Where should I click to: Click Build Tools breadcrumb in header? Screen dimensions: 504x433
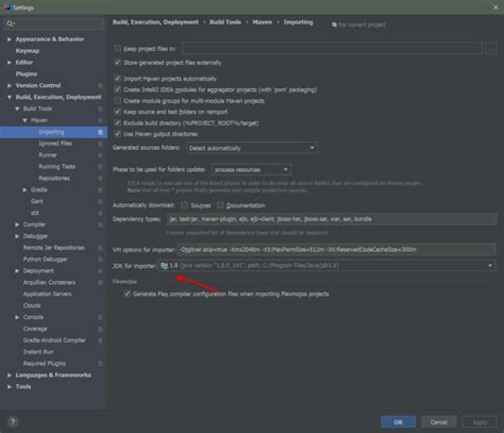click(225, 22)
